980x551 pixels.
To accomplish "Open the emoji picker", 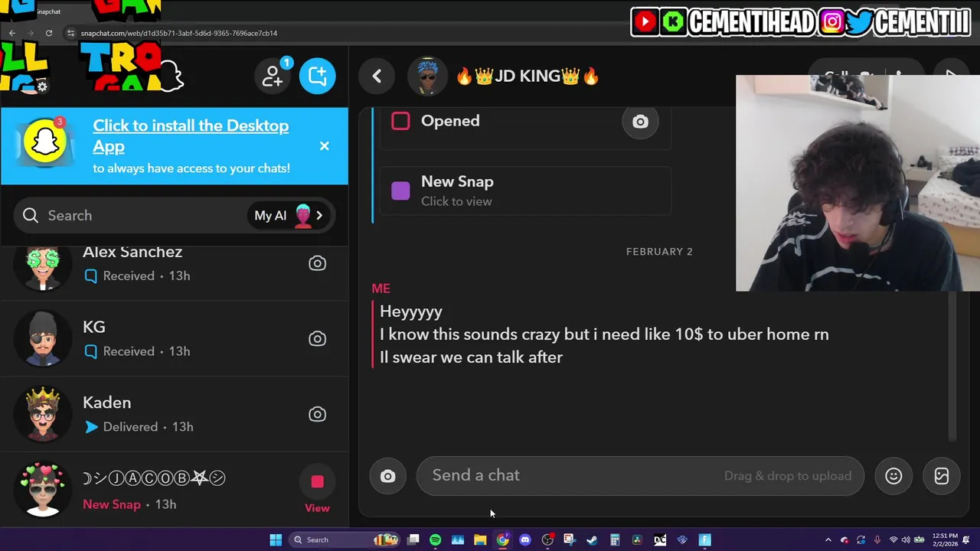I will coord(893,476).
